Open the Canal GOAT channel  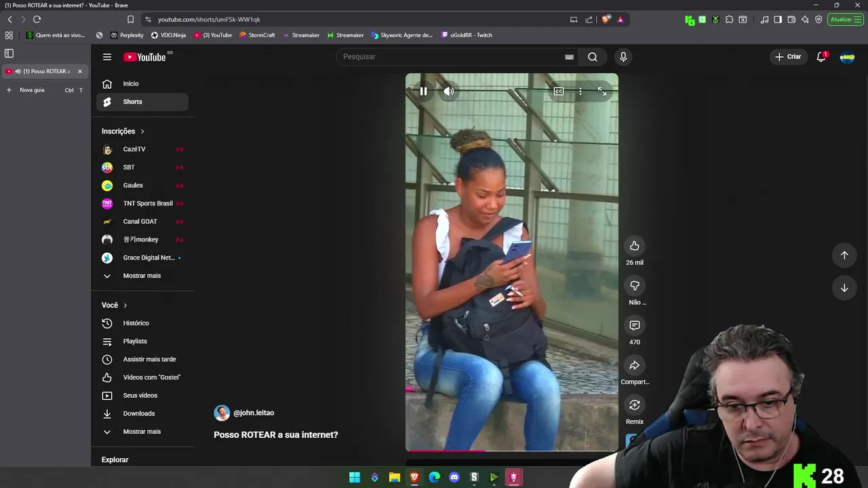pyautogui.click(x=142, y=222)
